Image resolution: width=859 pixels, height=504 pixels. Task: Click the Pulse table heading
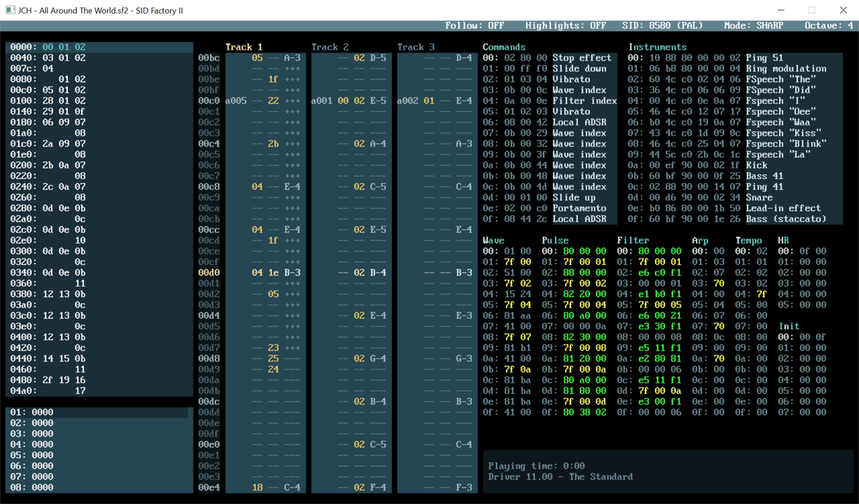(x=555, y=241)
